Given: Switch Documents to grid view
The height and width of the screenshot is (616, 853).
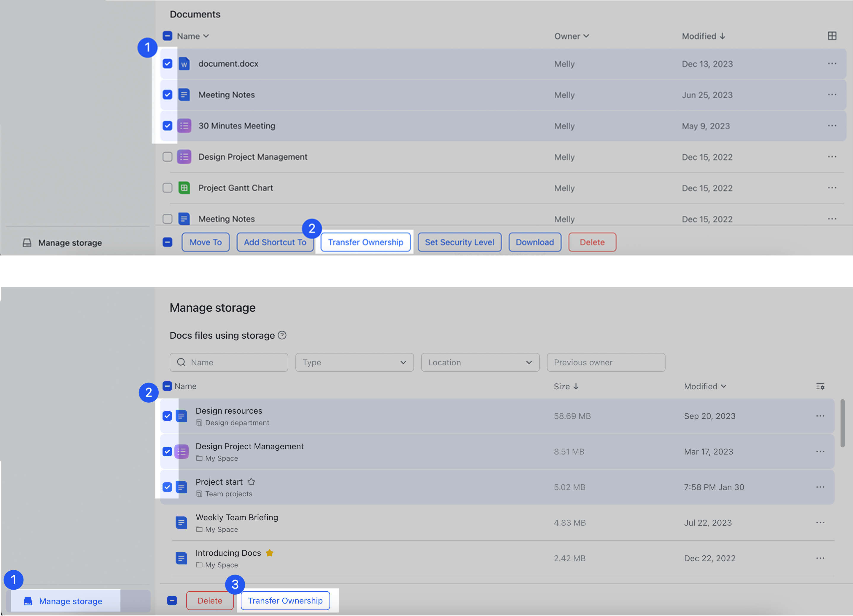Looking at the screenshot, I should [x=832, y=36].
